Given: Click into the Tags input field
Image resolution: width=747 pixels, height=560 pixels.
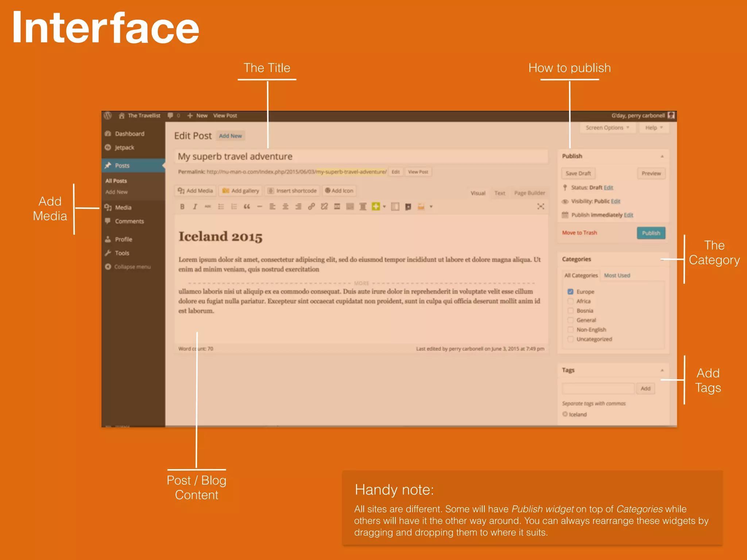Looking at the screenshot, I should point(598,389).
